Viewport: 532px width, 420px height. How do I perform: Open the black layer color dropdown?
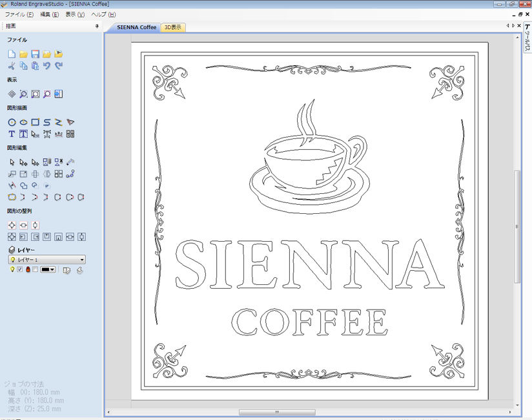click(x=48, y=269)
